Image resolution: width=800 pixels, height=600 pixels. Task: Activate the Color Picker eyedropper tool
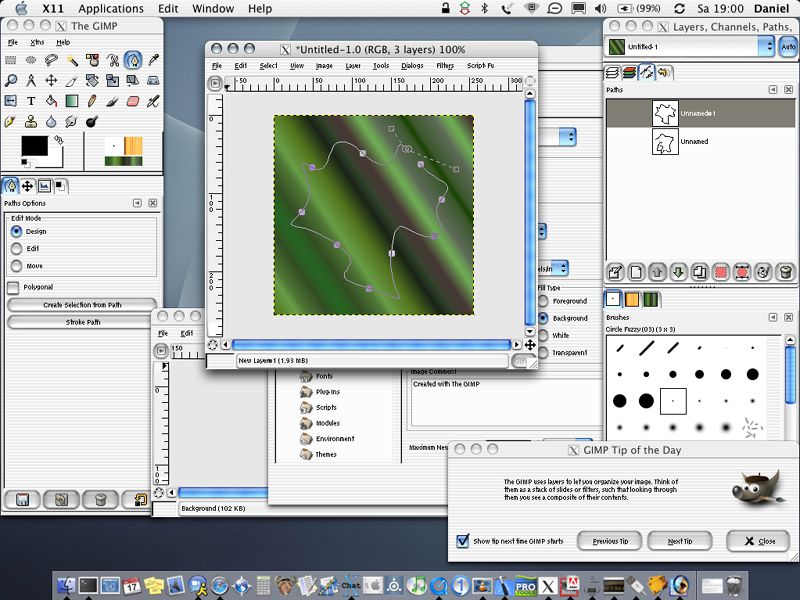pos(153,60)
